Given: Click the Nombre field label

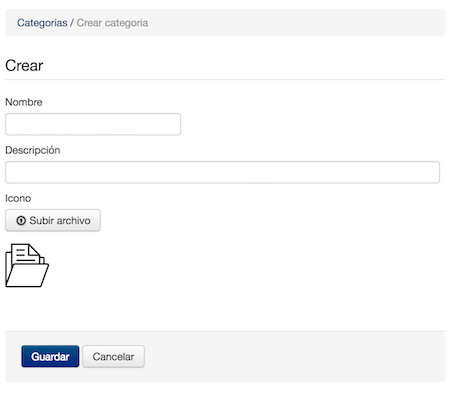Looking at the screenshot, I should pyautogui.click(x=24, y=102).
